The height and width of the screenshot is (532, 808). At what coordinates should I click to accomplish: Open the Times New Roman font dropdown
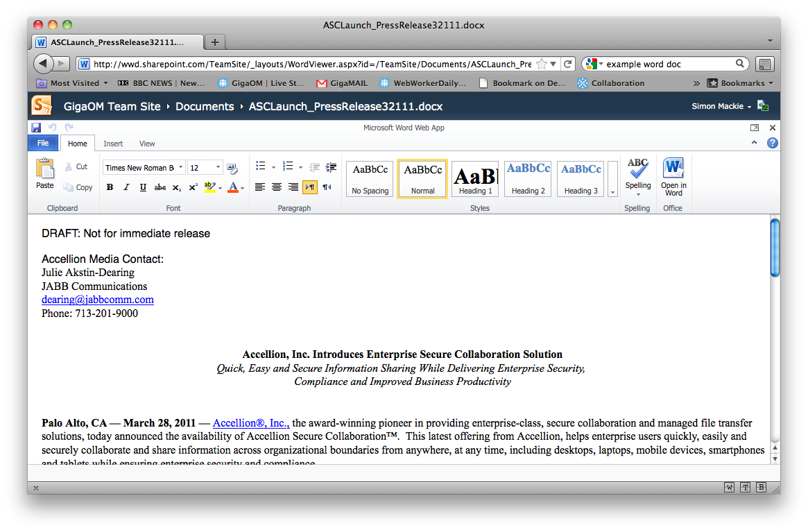(x=181, y=167)
